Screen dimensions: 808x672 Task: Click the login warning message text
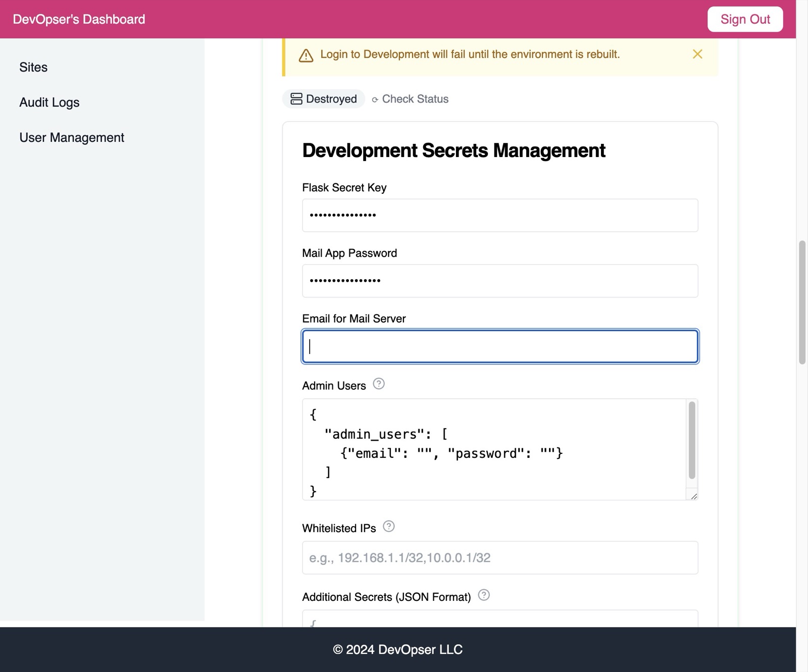click(x=470, y=54)
